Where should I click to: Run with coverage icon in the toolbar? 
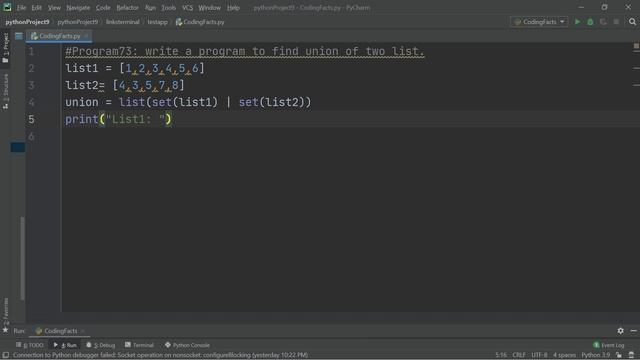603,22
